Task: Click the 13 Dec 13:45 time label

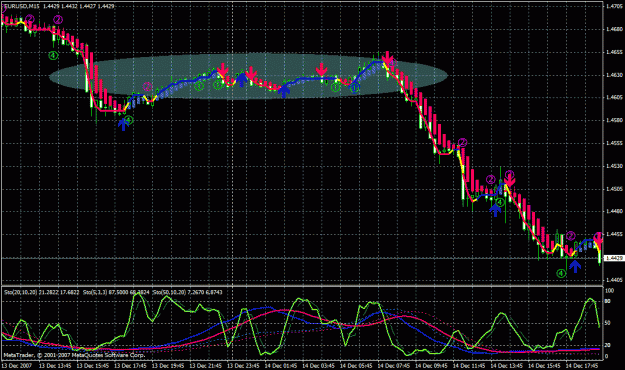Action: tap(55, 366)
